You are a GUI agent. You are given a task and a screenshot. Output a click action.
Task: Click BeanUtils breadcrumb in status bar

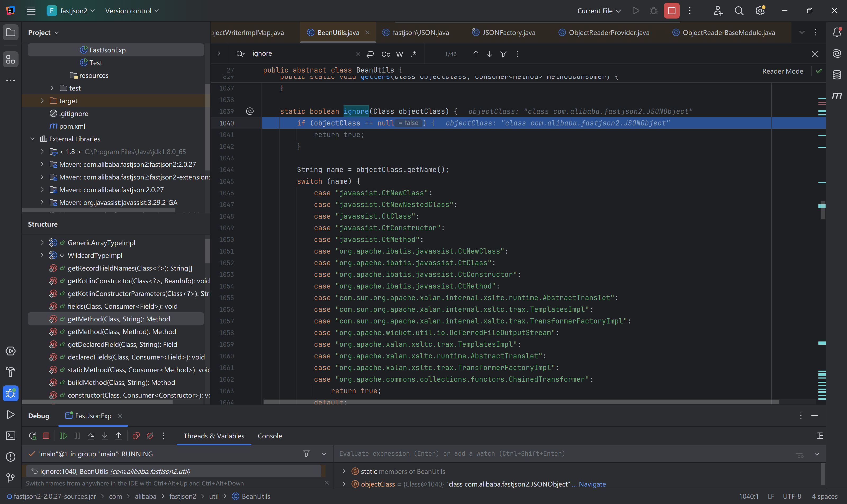pyautogui.click(x=251, y=496)
